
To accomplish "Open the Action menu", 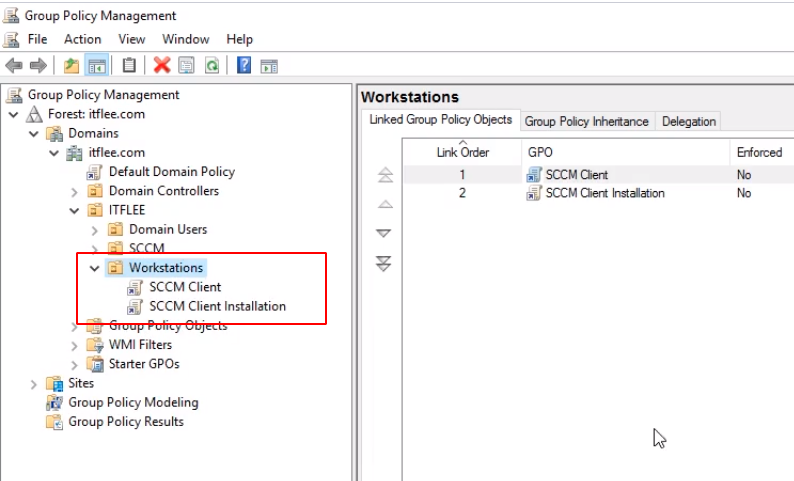I will [x=83, y=39].
